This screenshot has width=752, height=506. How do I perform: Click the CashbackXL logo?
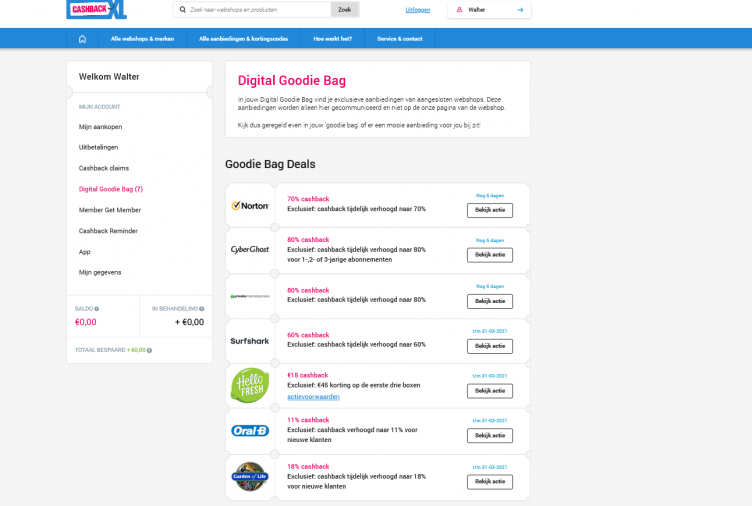tap(97, 9)
